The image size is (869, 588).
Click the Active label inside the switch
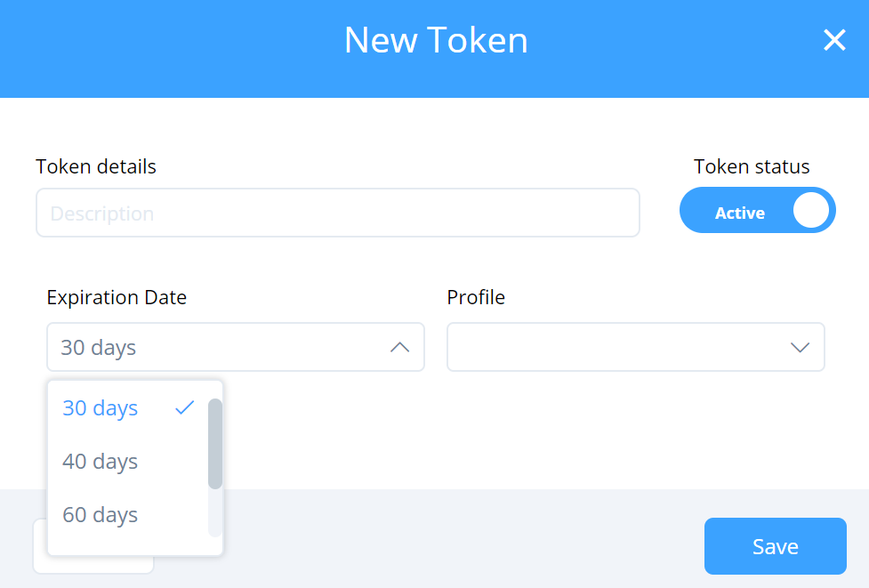[x=739, y=213]
